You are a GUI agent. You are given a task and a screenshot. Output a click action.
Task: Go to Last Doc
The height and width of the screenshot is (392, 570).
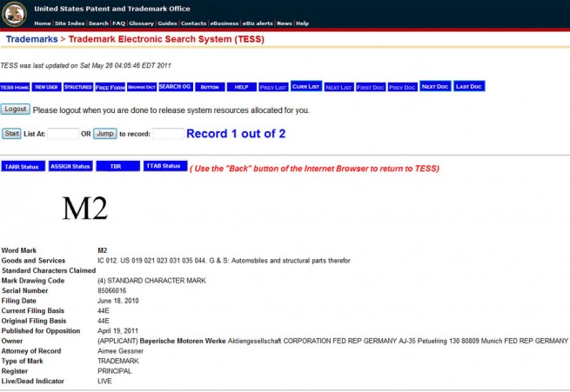[469, 86]
